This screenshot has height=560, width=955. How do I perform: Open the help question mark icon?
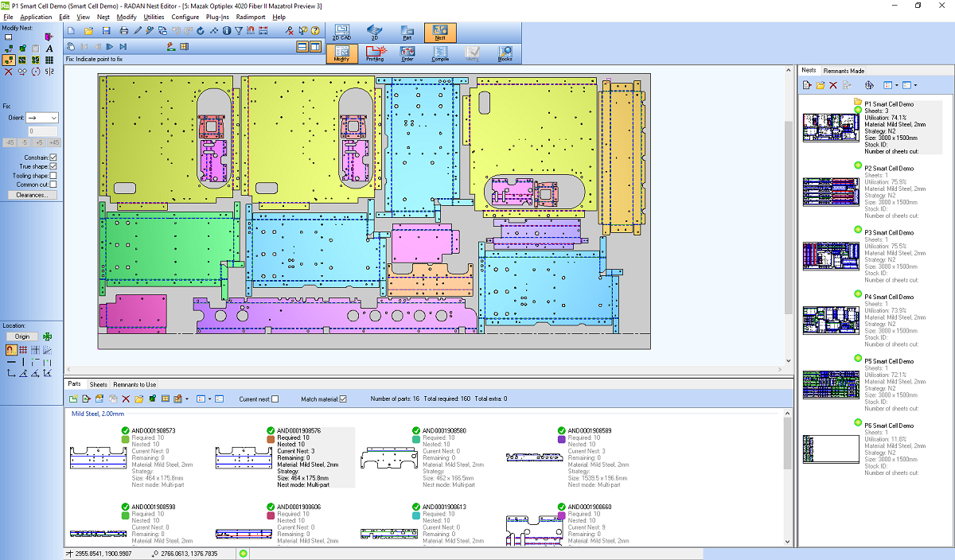coord(315,30)
